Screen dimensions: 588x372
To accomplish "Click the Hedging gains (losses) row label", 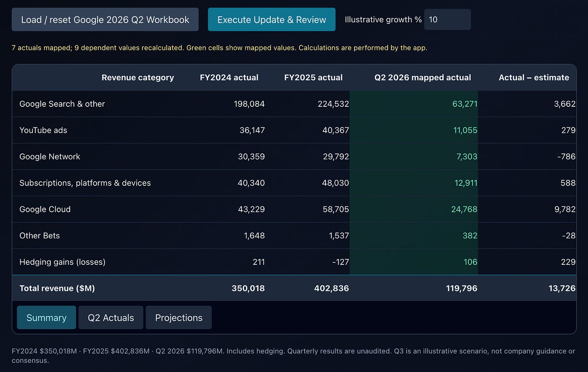I will (62, 262).
